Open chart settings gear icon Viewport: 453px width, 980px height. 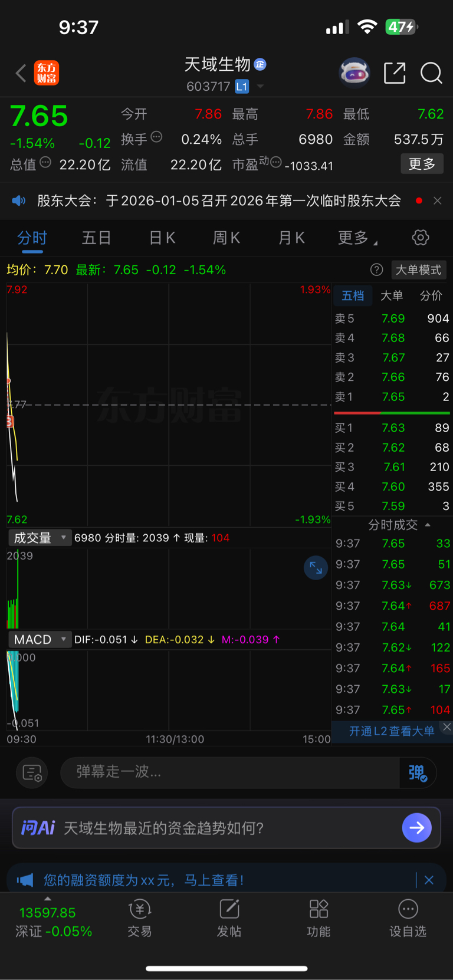tap(421, 238)
